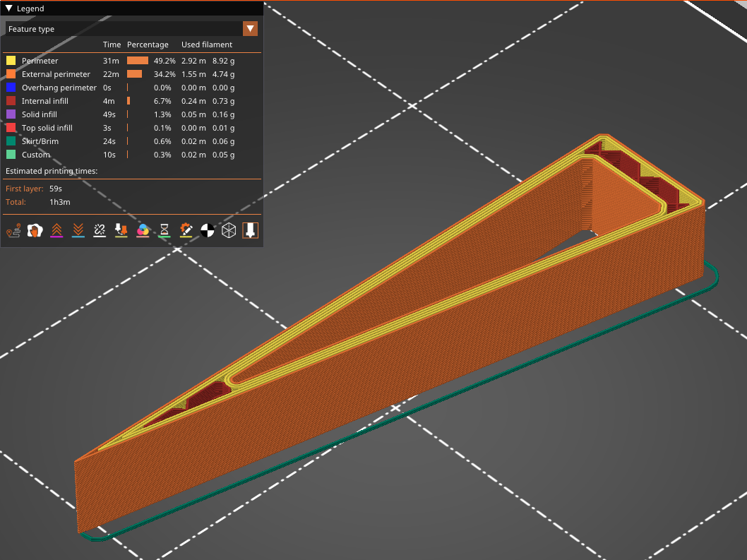Toggle shells wireframe cube icon
This screenshot has width=747, height=560.
229,231
